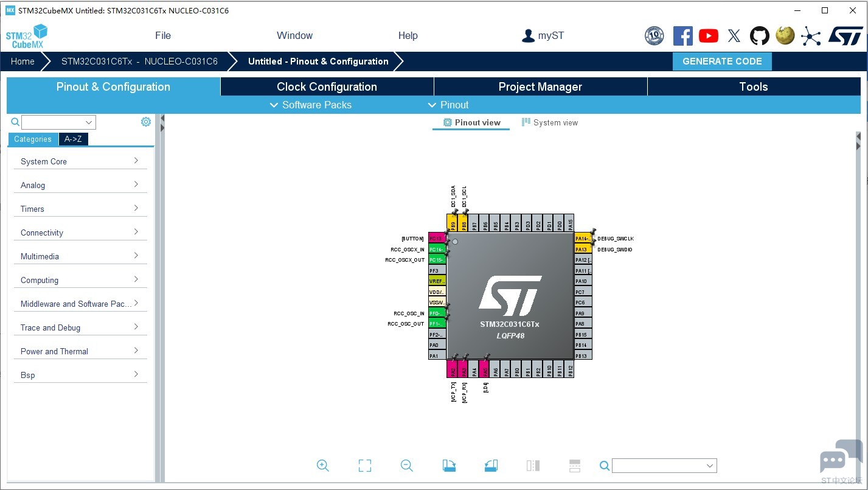Expand the Timers category
This screenshot has width=868, height=490.
[80, 209]
